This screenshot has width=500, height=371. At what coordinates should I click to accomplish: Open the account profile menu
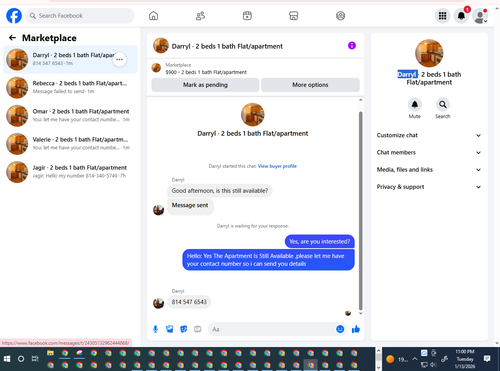(480, 16)
